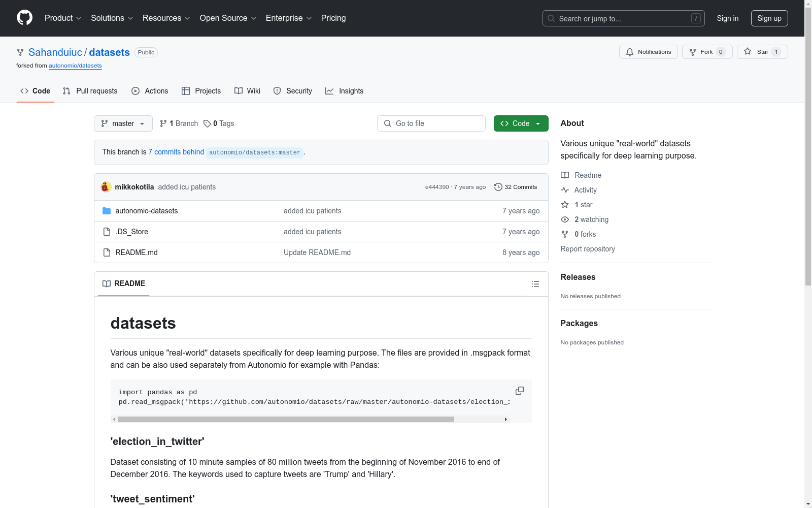Image resolution: width=812 pixels, height=508 pixels.
Task: Focus the Search or jump to field
Action: [624, 18]
